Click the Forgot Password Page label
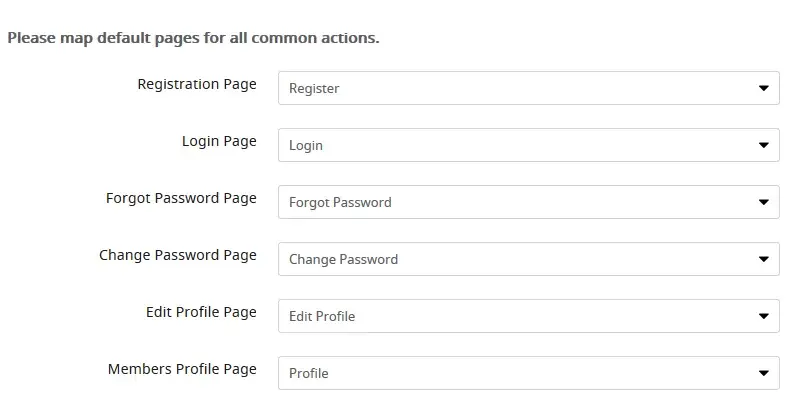794x407 pixels. point(181,198)
